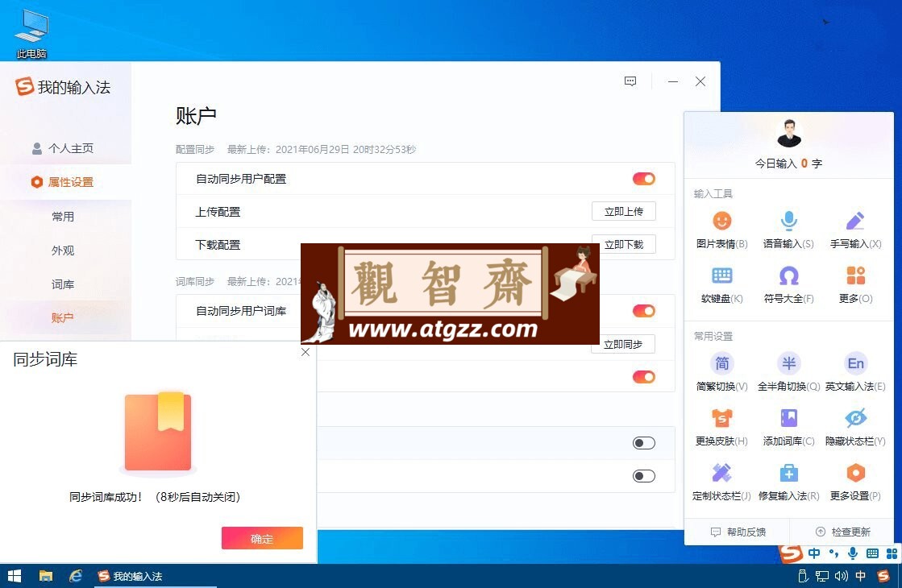Click 中 language mode on Sogou status bar
This screenshot has height=588, width=902.
tap(814, 553)
